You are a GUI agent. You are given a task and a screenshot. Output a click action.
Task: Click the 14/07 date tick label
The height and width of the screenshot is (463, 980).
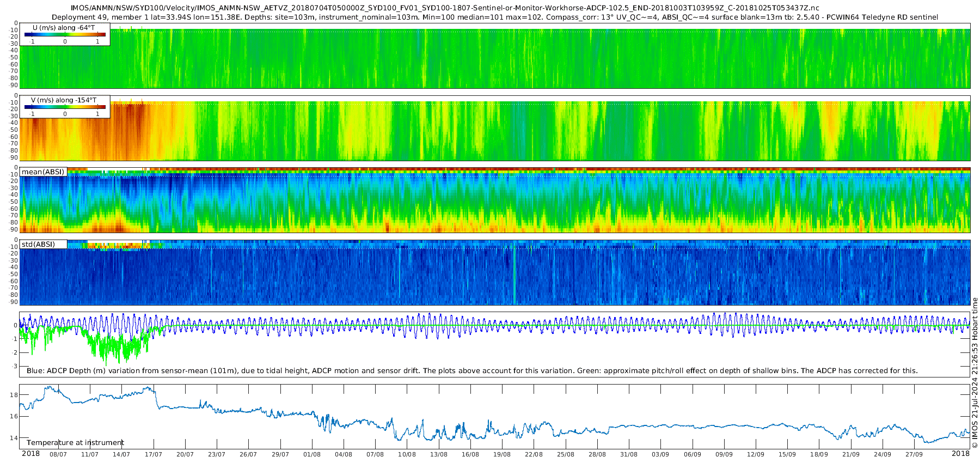tap(121, 454)
